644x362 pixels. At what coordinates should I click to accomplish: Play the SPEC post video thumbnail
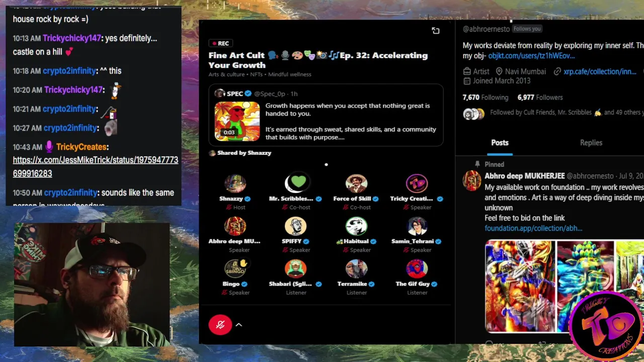(x=237, y=121)
